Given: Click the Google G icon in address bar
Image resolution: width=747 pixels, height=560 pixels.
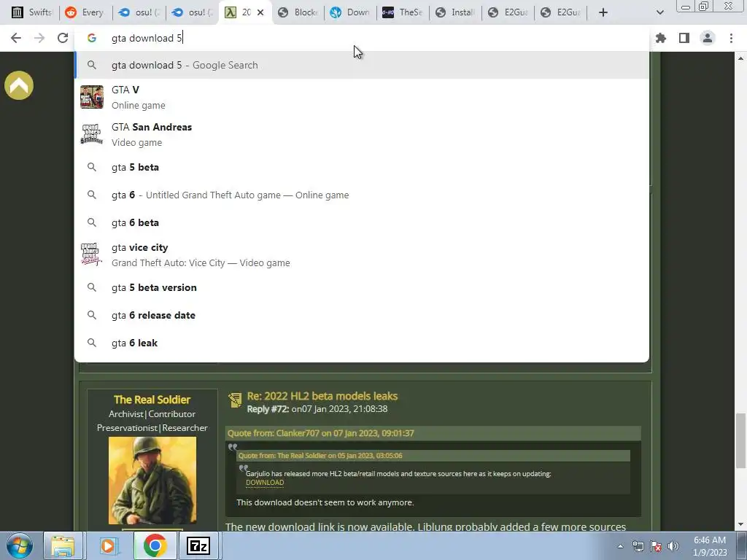Looking at the screenshot, I should coord(91,38).
